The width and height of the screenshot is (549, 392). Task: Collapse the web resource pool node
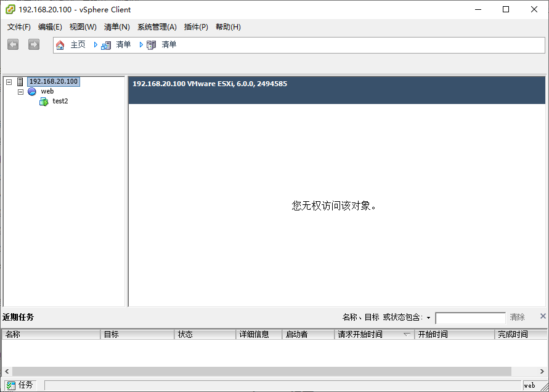click(20, 92)
